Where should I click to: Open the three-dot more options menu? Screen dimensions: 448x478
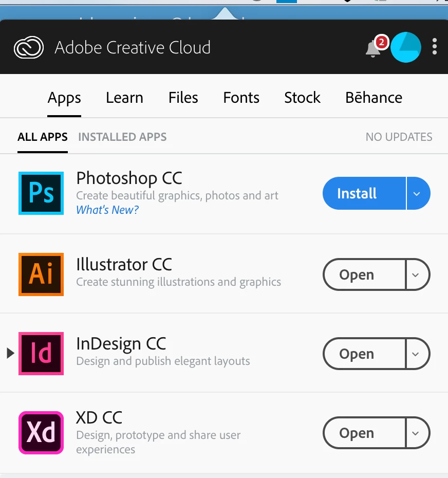pyautogui.click(x=435, y=47)
